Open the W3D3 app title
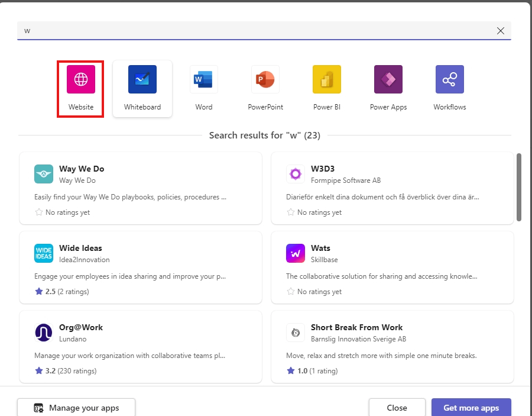This screenshot has width=532, height=416. (x=323, y=169)
